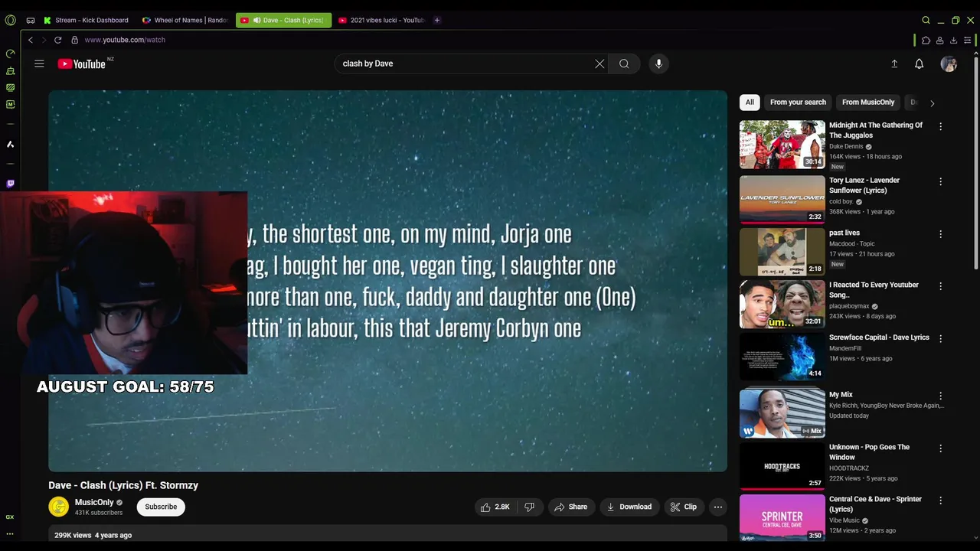Open the Easy Setup sliders icon
Image resolution: width=980 pixels, height=551 pixels.
pyautogui.click(x=968, y=40)
